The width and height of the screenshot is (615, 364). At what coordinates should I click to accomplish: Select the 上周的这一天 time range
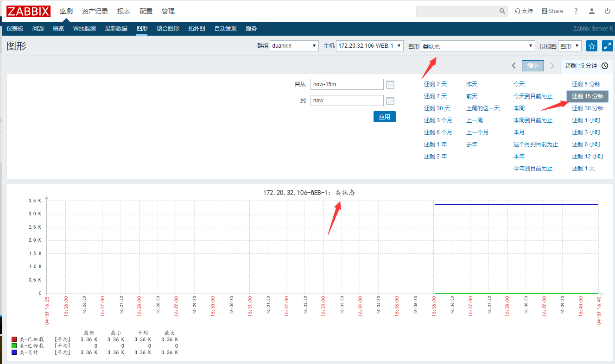click(x=483, y=108)
